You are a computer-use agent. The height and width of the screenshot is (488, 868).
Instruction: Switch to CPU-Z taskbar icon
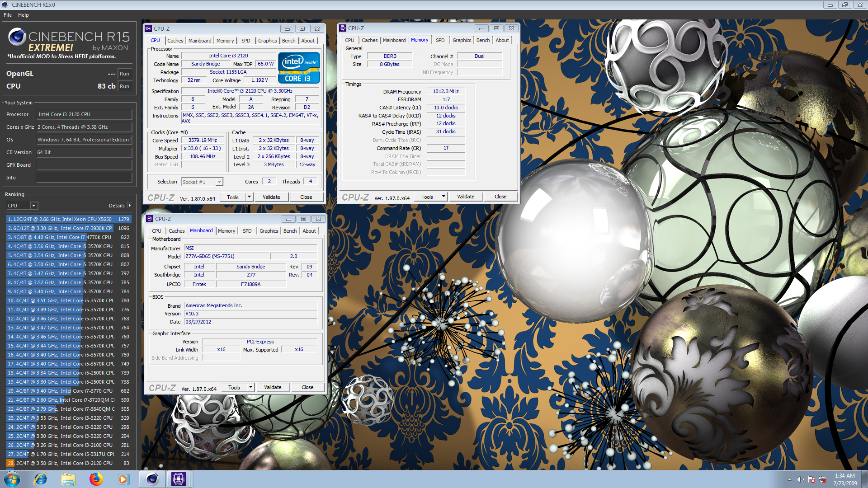pos(179,479)
